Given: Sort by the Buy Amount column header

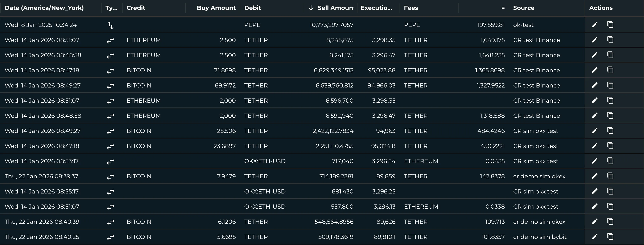Looking at the screenshot, I should click(216, 8).
